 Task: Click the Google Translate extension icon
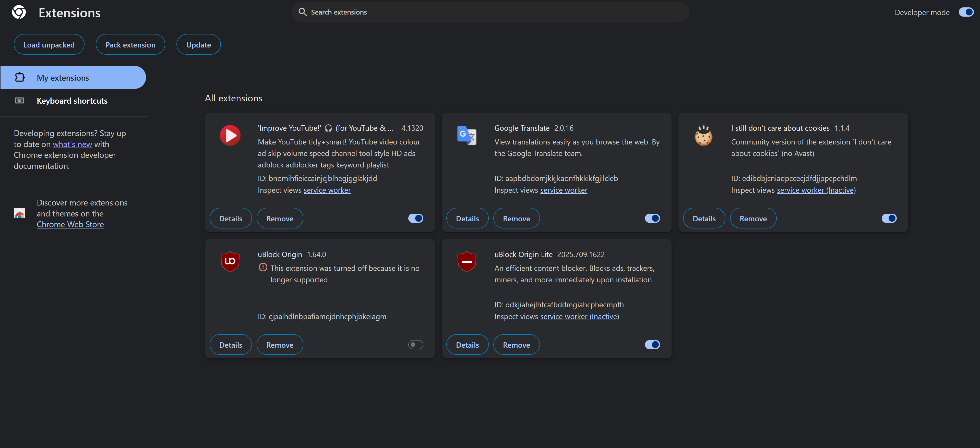coord(467,135)
